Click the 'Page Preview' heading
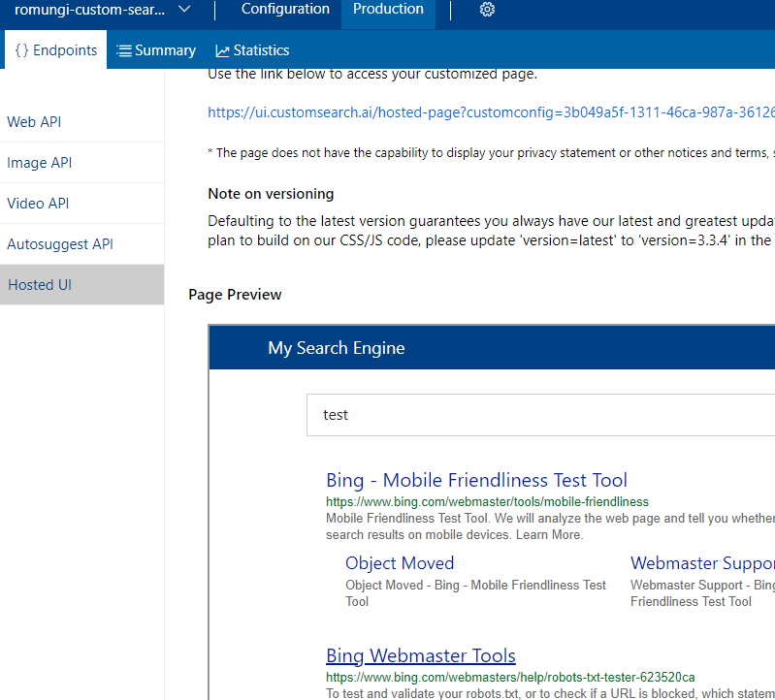775x700 pixels. (x=235, y=295)
